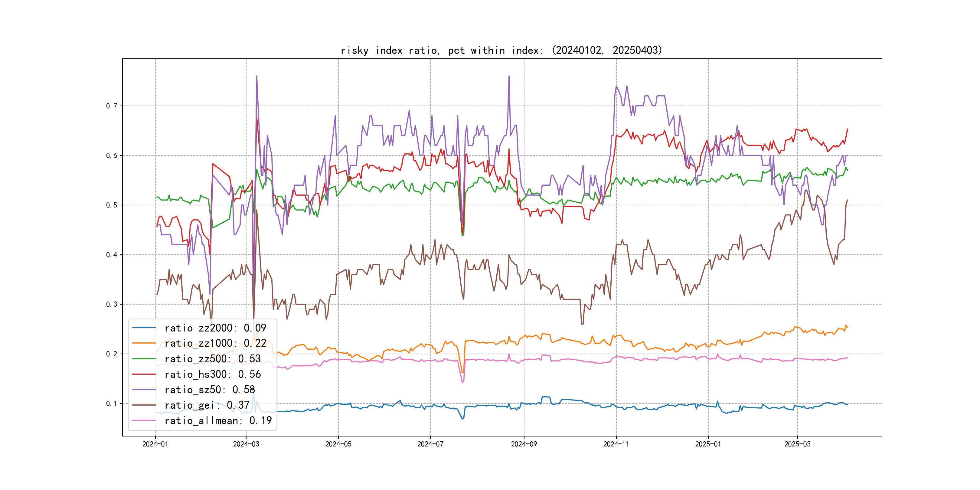Viewport: 980px width, 490px height.
Task: Click the 0.1 y-axis tick label
Action: point(112,403)
